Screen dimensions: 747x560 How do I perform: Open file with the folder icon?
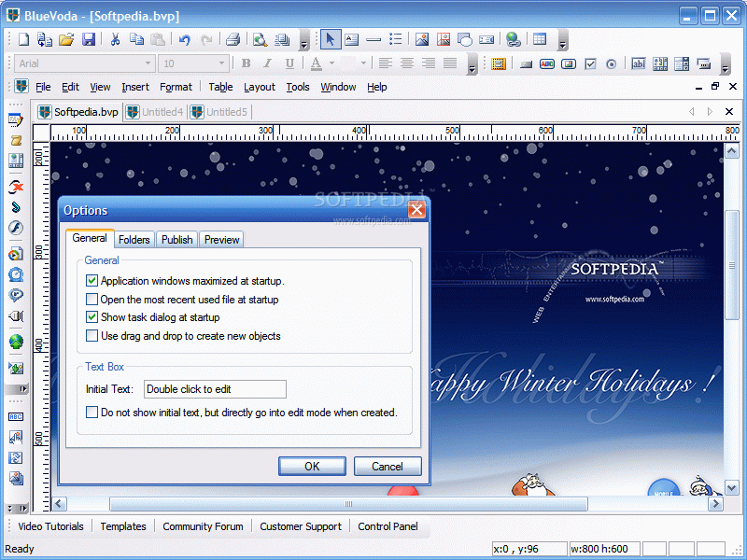[x=66, y=39]
